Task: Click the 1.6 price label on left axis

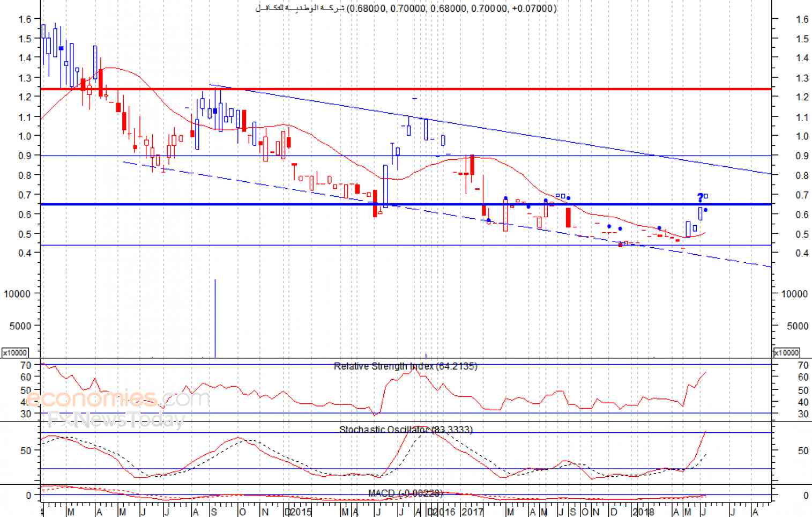Action: click(x=25, y=19)
